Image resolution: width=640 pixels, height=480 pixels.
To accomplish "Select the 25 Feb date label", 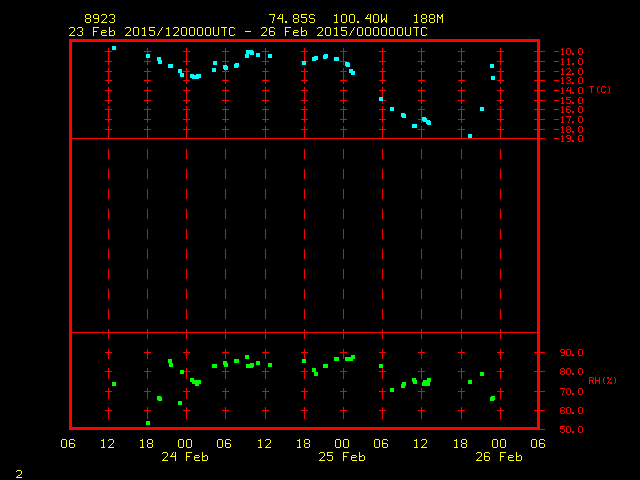I will pyautogui.click(x=342, y=457).
